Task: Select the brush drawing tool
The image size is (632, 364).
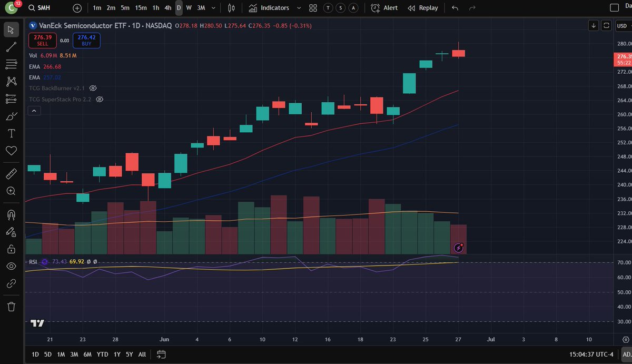Action: 11,116
